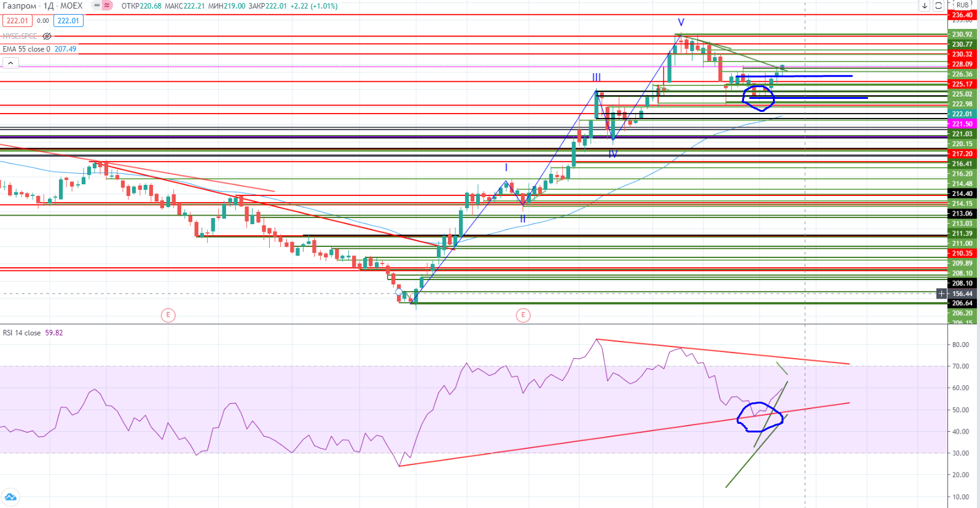Click the EMA value 207.49
Screen dimensions: 980x508
[x=65, y=49]
